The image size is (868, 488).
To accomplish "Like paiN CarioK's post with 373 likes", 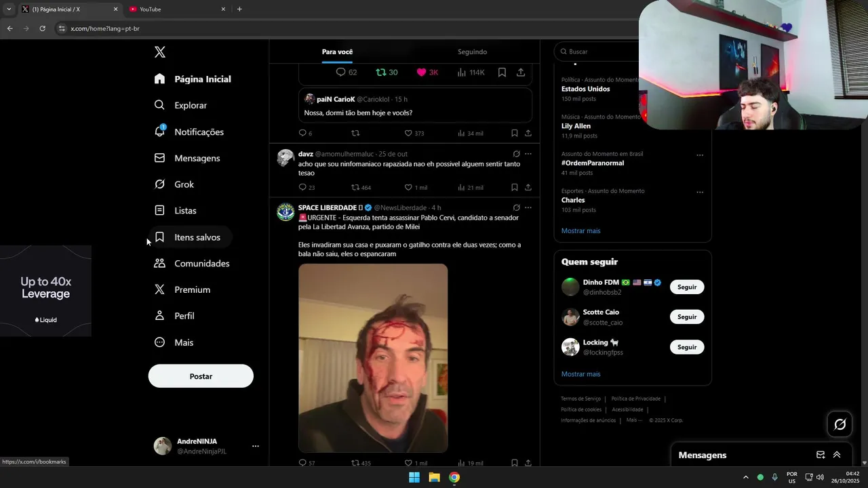I will pos(414,134).
